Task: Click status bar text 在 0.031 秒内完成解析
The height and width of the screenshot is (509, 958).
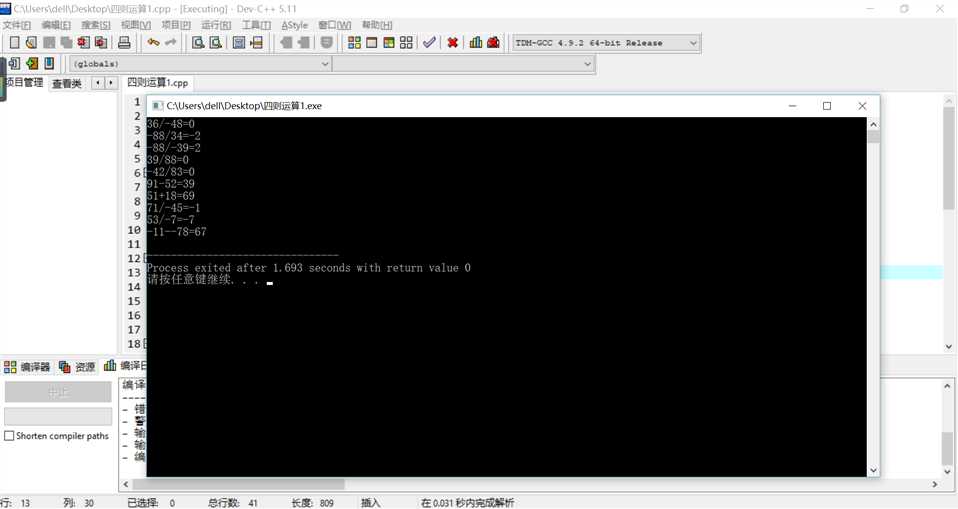Action: (467, 503)
